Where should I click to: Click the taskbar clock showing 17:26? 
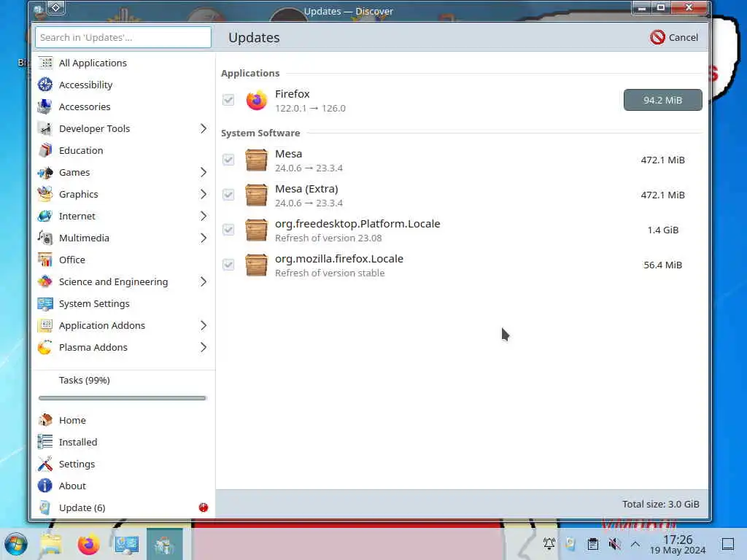[x=678, y=544]
